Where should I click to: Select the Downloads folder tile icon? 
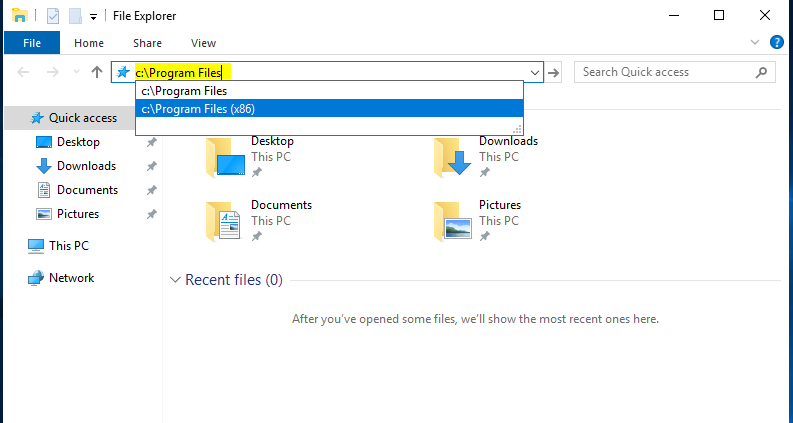(x=453, y=157)
